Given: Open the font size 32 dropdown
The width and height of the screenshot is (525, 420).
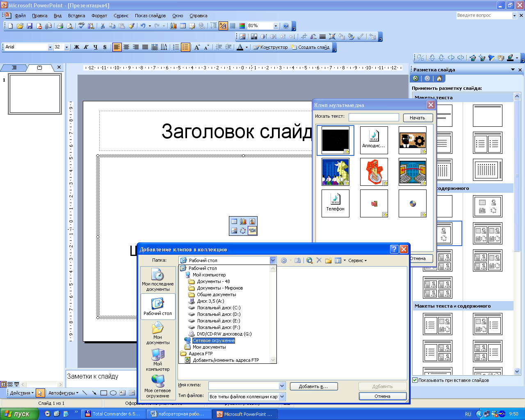Looking at the screenshot, I should 66,47.
